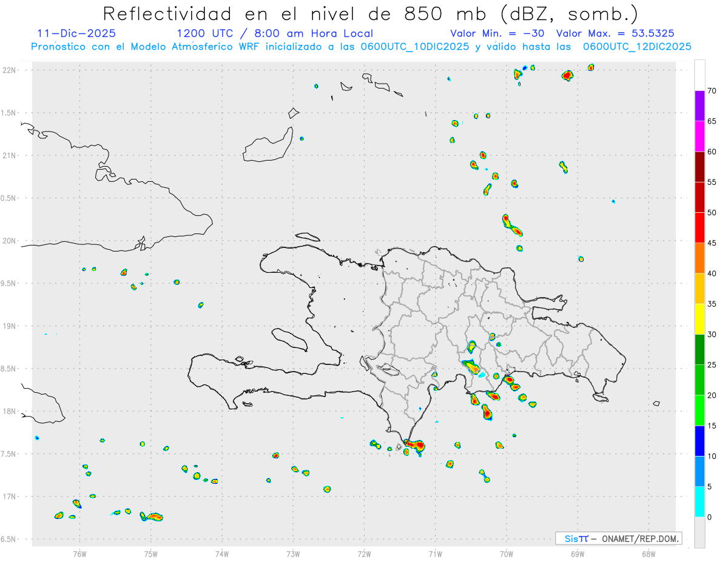Click the '73W' longitude label
Image resolution: width=728 pixels, height=562 pixels.
click(x=293, y=554)
